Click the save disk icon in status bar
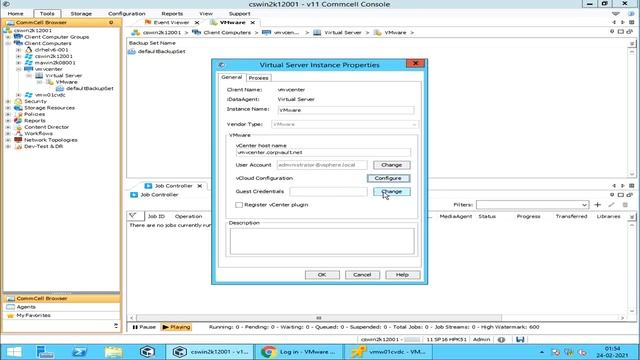Image resolution: width=640 pixels, height=360 pixels. 520,340
